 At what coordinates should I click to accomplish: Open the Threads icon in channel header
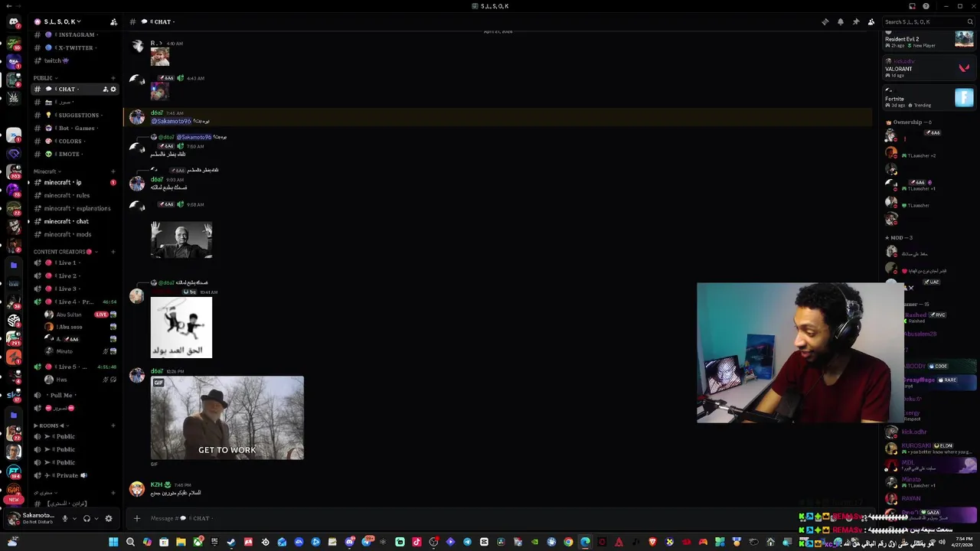825,21
